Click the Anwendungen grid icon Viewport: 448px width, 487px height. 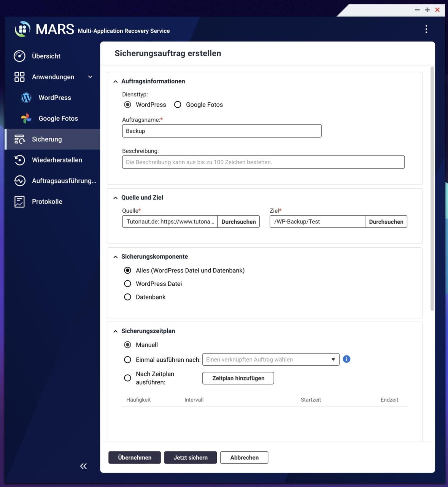pos(19,77)
